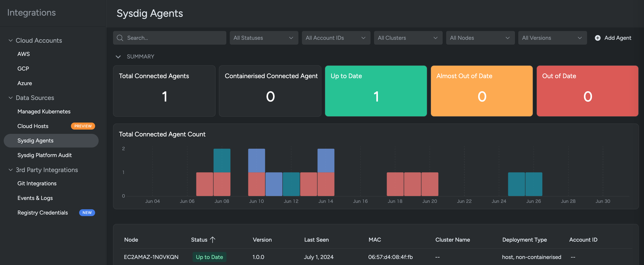Open Git Integrations

37,183
